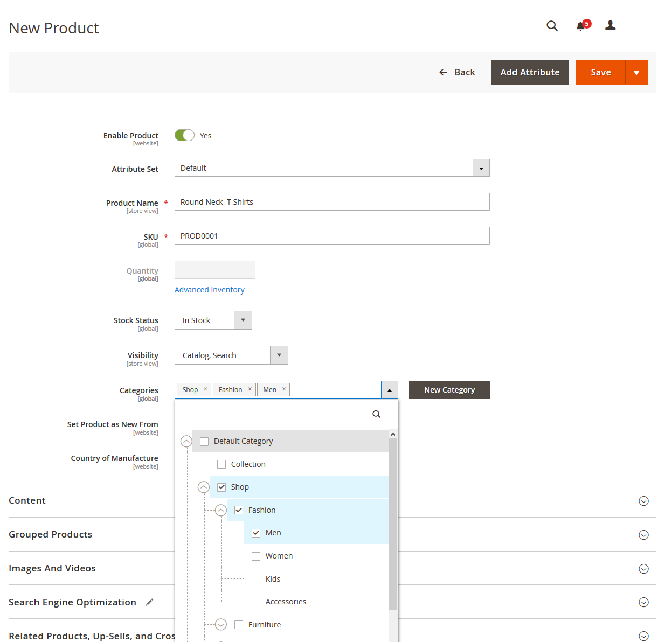Expand Search Engine Optimization section chevron
672x642 pixels.
(x=643, y=602)
